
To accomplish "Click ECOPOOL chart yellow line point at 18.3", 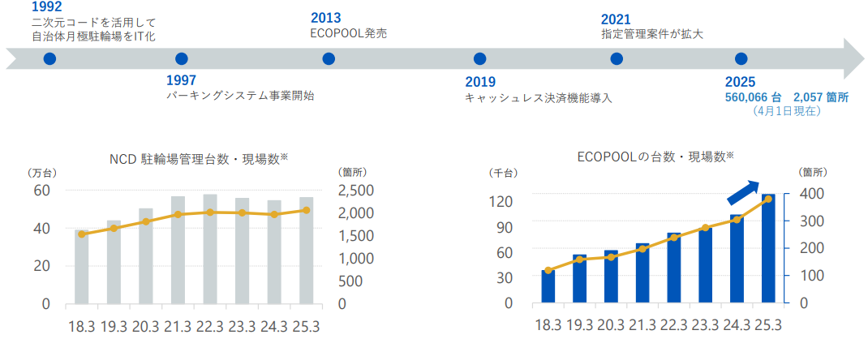I will click(x=548, y=270).
